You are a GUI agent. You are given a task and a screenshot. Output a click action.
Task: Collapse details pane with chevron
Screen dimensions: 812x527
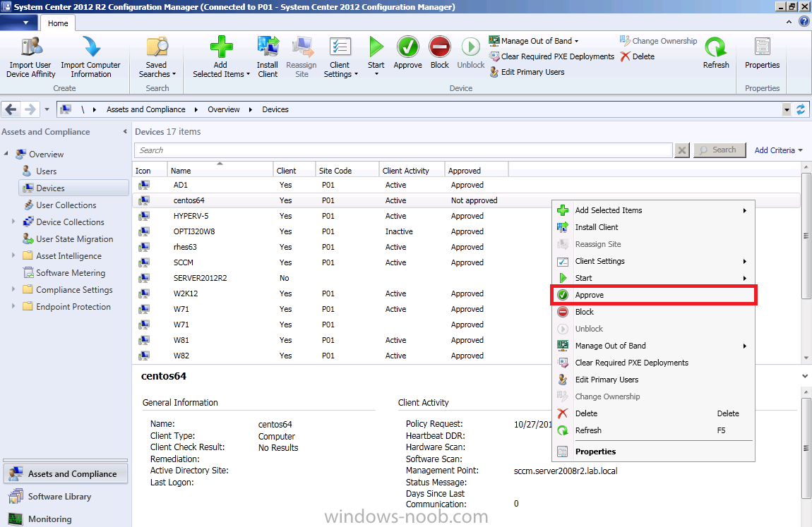(805, 376)
